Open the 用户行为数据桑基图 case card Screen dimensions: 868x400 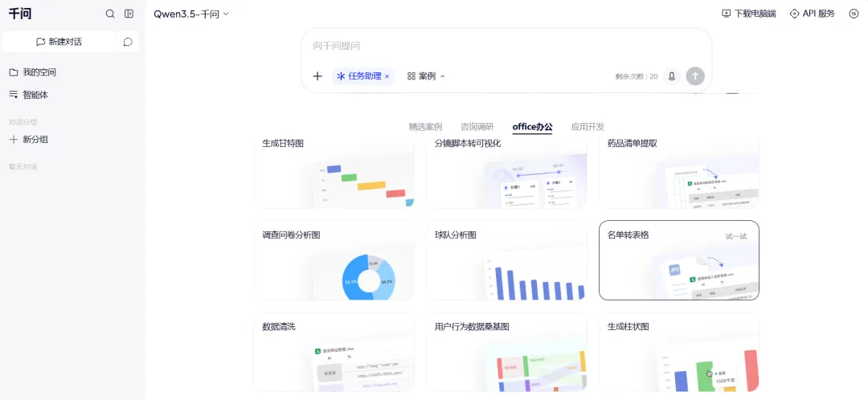pyautogui.click(x=506, y=352)
